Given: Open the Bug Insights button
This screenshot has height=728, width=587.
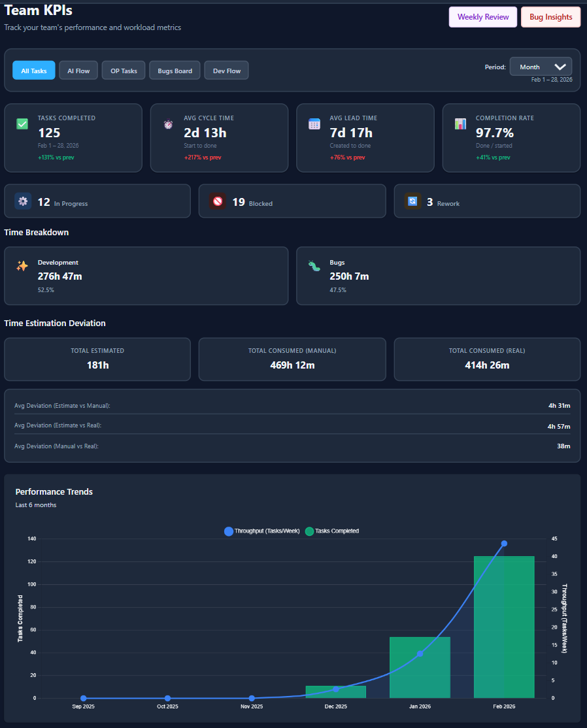Looking at the screenshot, I should click(x=551, y=17).
